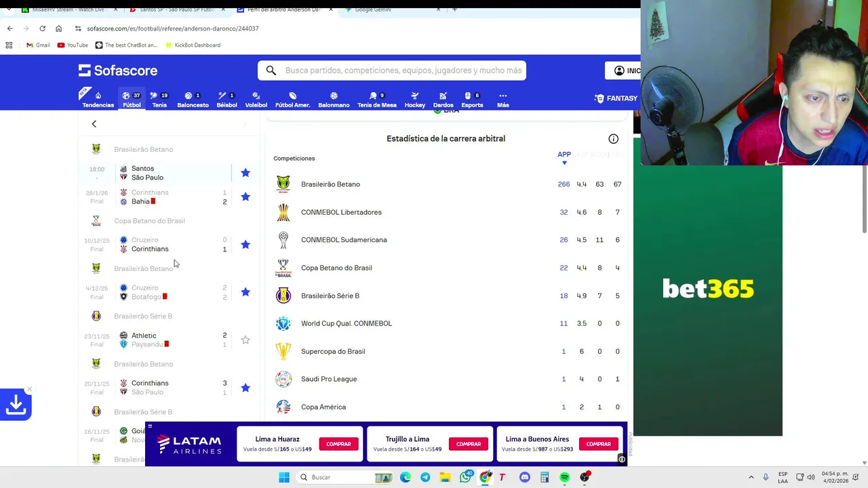Open the Fútbol Amer. section

[292, 99]
